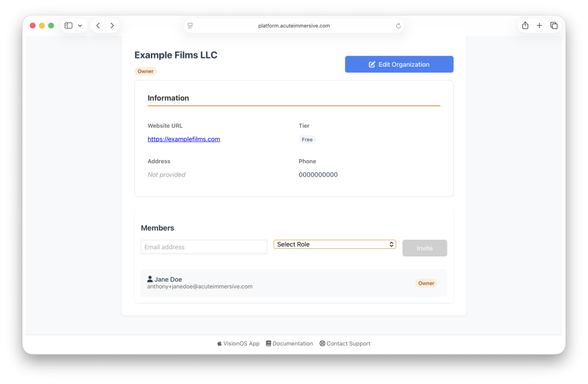This screenshot has width=588, height=384.
Task: Click the platform.acuteimmersive.com address bar
Action: 294,26
